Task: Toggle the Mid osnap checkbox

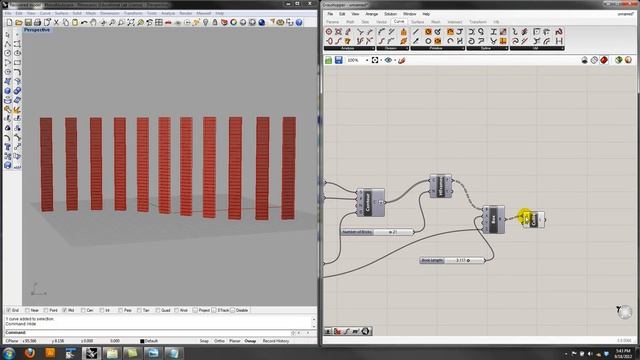Action: pos(64,310)
